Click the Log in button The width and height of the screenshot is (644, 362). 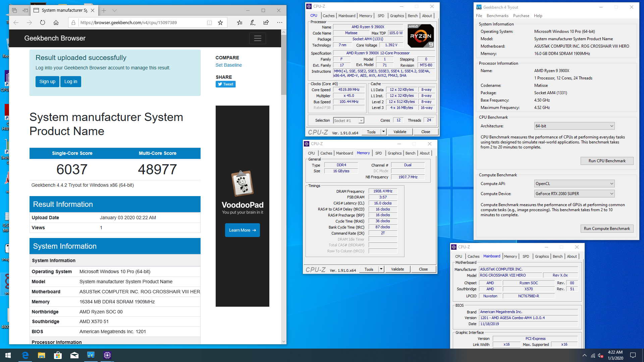[x=71, y=81]
